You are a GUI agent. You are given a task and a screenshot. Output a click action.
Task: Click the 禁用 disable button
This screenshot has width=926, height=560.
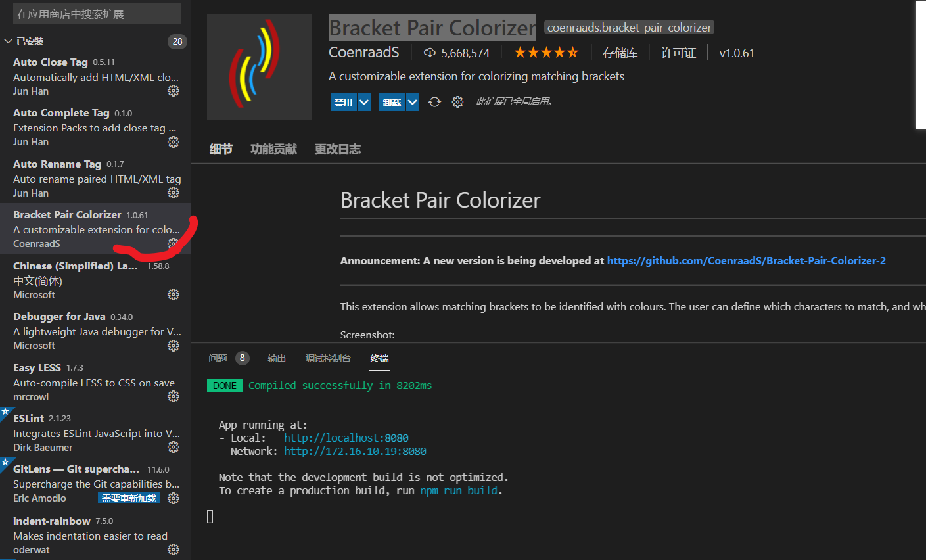[x=343, y=102]
